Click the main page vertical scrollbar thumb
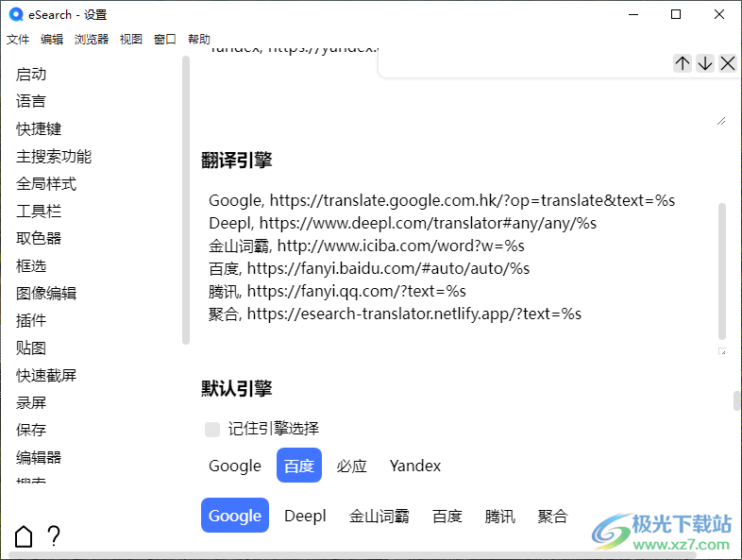This screenshot has width=742, height=560. coord(736,400)
